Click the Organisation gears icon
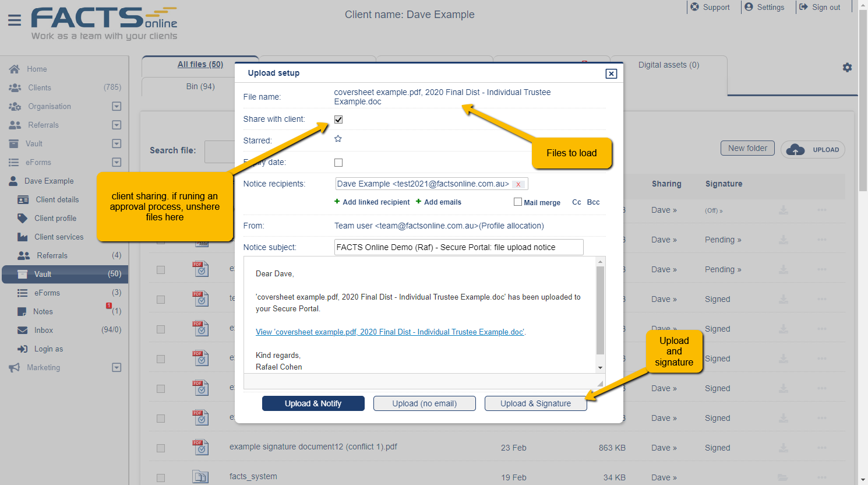The image size is (868, 485). pyautogui.click(x=15, y=106)
